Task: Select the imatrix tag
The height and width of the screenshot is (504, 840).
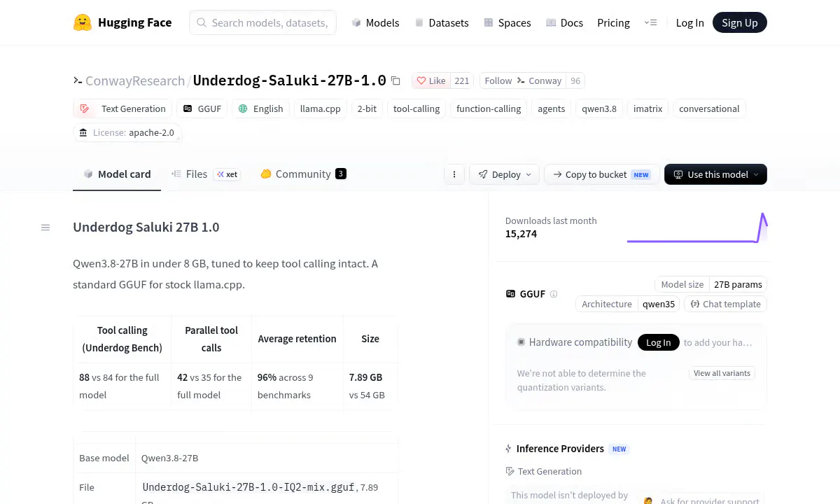Action: pyautogui.click(x=647, y=108)
